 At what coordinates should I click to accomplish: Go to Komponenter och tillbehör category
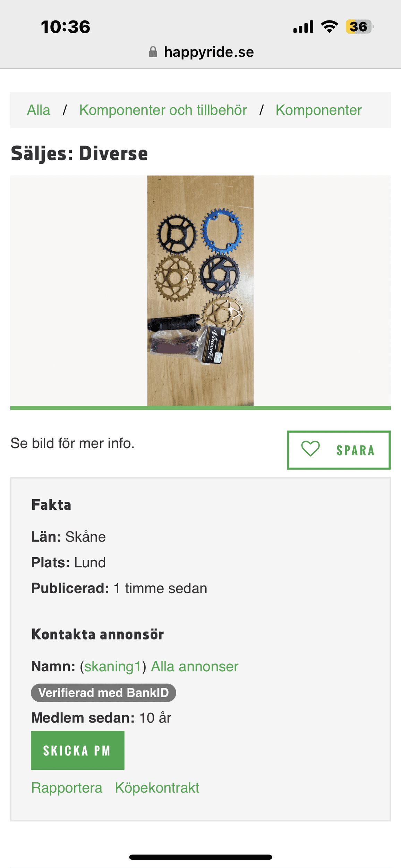(x=163, y=110)
